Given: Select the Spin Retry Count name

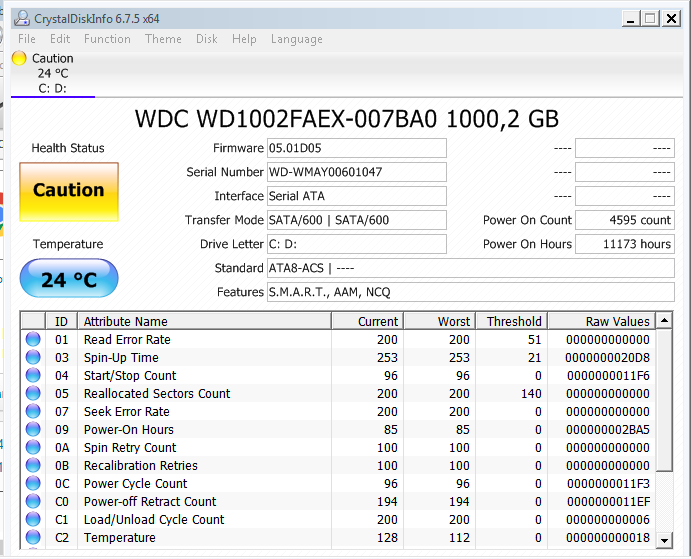Looking at the screenshot, I should [130, 447].
